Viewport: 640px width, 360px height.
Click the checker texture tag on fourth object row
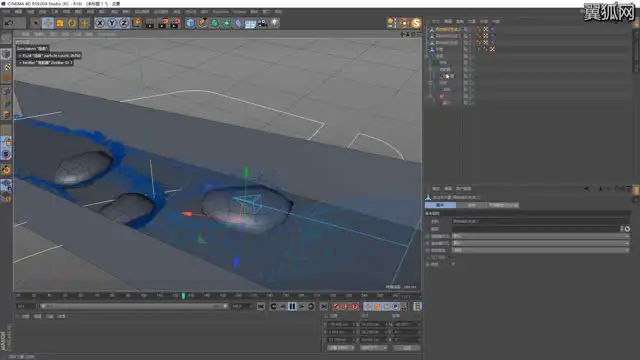492,49
